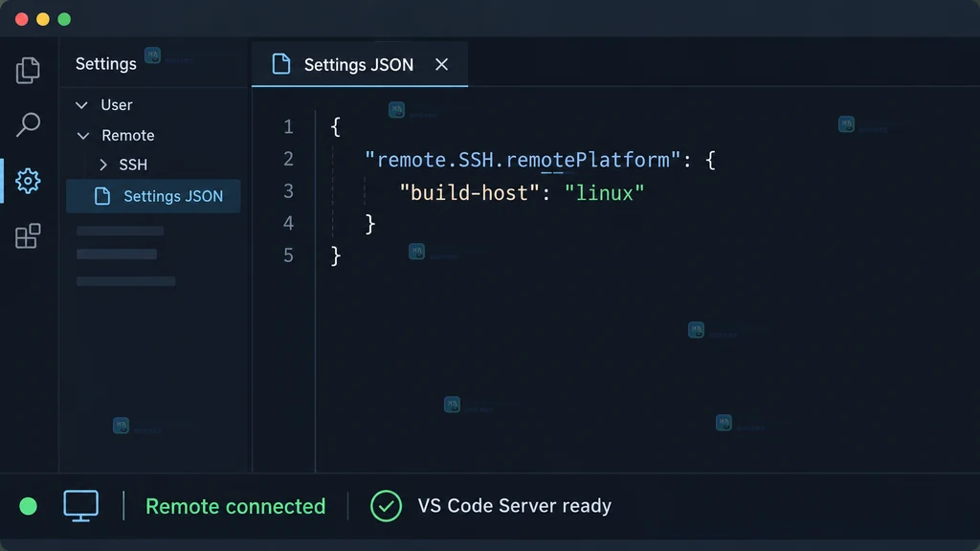
Task: Click the file icon in the Settings JSON tab
Action: click(x=281, y=64)
